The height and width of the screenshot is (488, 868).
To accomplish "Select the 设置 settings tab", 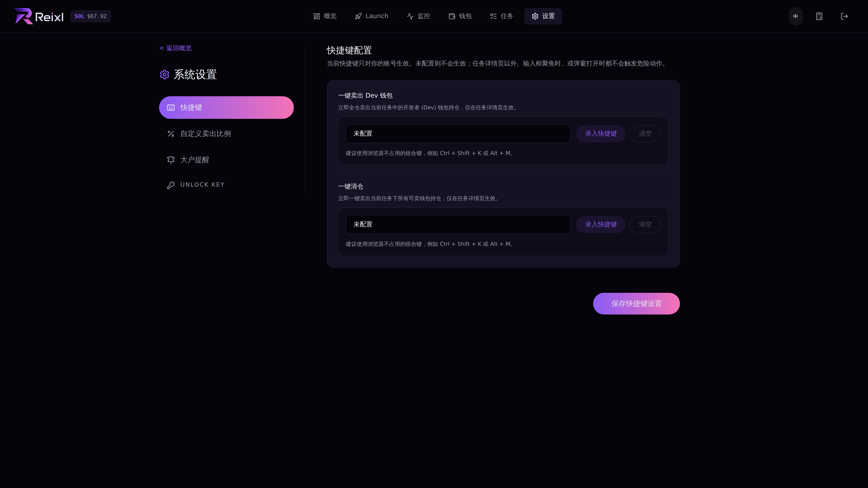I will click(x=543, y=16).
